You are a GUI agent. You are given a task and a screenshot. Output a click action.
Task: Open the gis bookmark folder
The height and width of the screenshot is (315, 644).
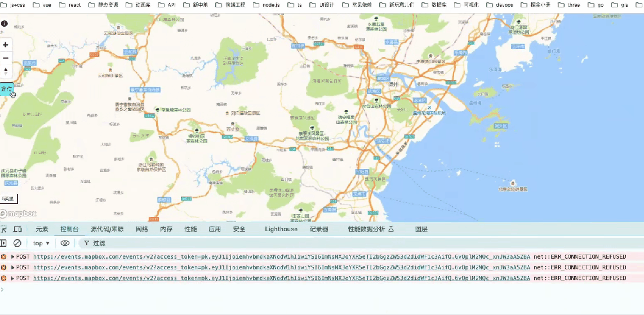pos(620,5)
